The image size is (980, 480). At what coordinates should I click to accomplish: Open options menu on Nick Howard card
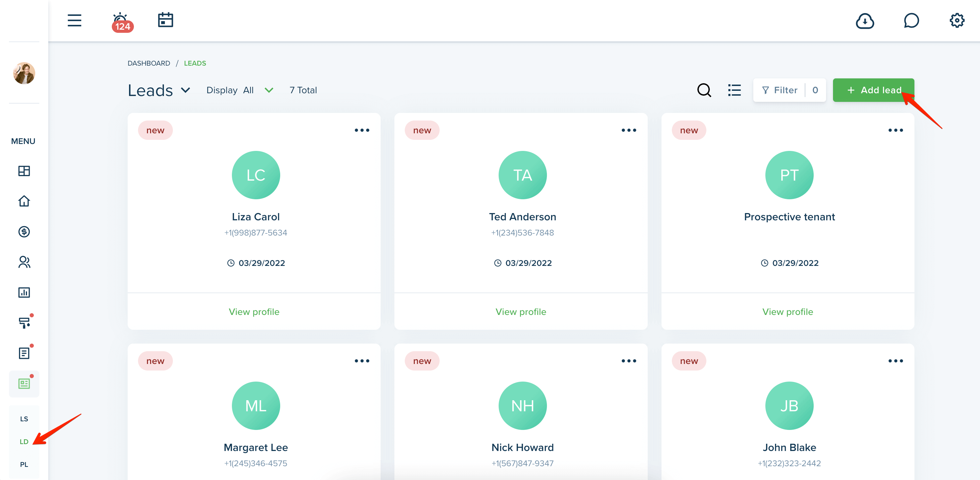pyautogui.click(x=628, y=361)
